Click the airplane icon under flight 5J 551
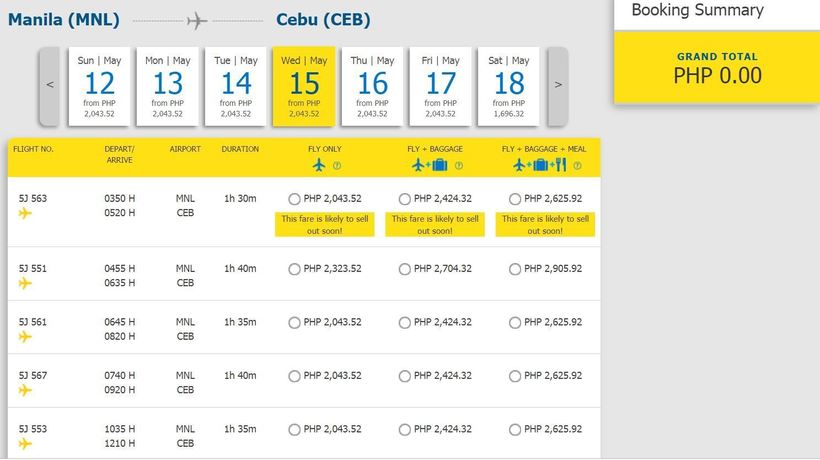 25,283
